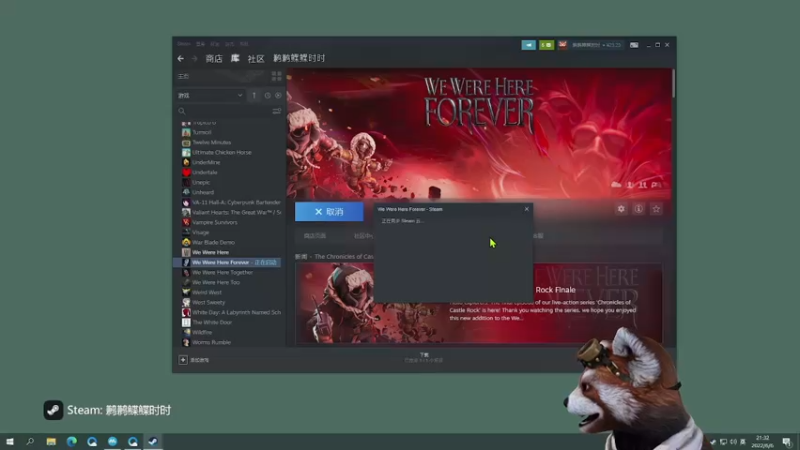Open Microsoft Edge from the taskbar
Image resolution: width=800 pixels, height=450 pixels.
[x=71, y=442]
